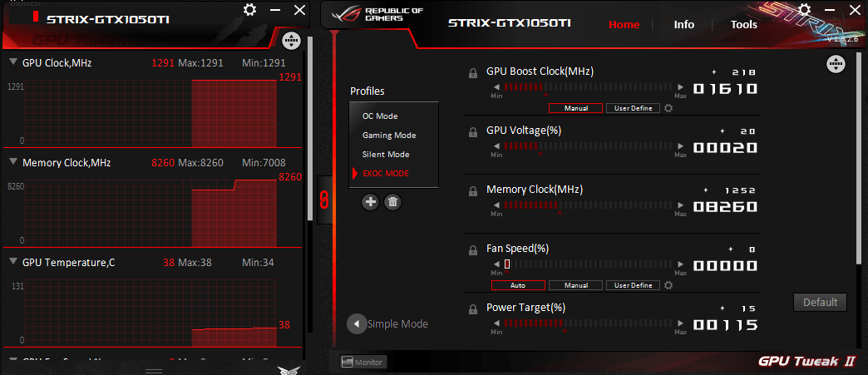Click GPU Boost Clock slider bar
868x375 pixels.
[x=589, y=87]
